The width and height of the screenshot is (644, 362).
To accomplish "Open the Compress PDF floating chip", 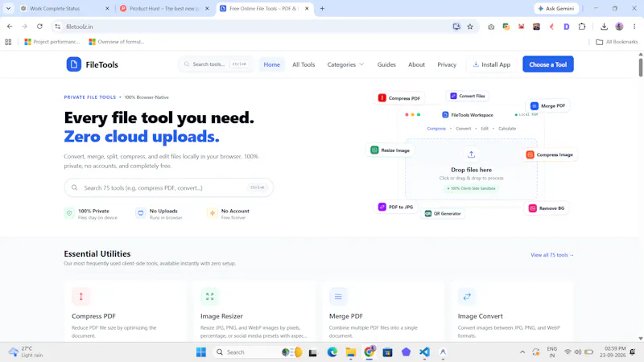I will coord(399,98).
